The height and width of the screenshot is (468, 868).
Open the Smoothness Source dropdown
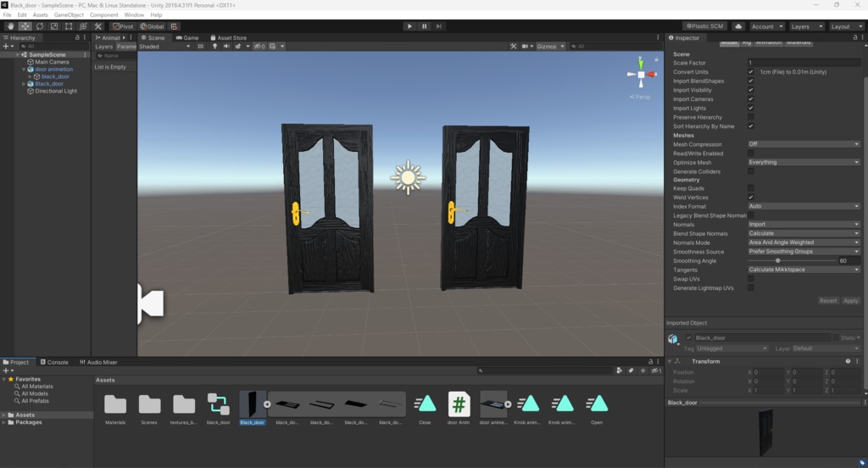point(804,252)
